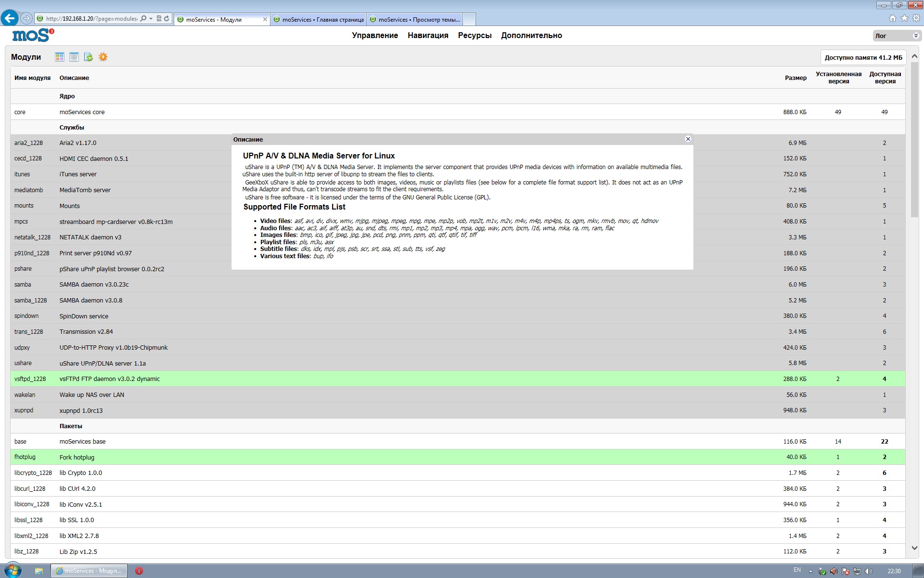Click the orange update-all gear icon
Screen dimensions: 924x578
click(103, 57)
